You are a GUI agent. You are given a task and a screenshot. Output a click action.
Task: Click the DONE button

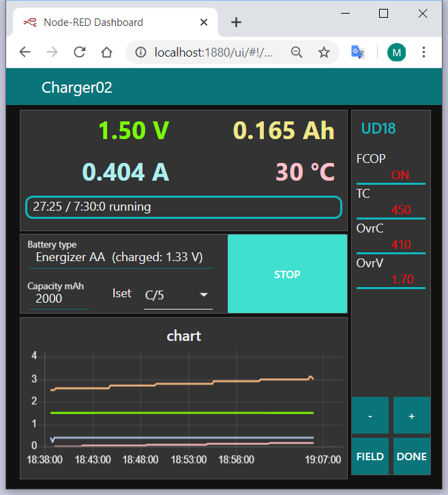412,456
